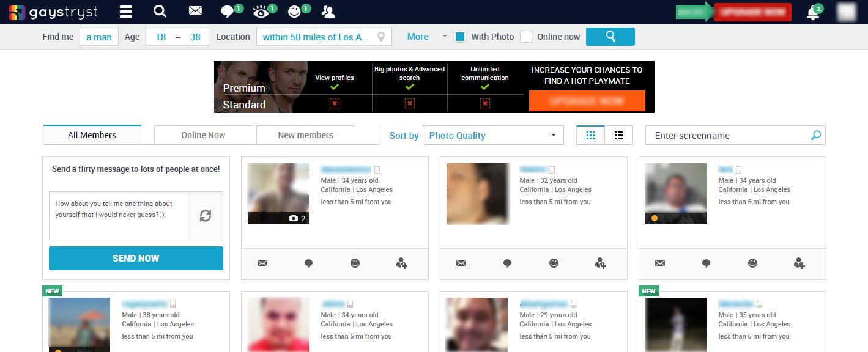Uncheck the With Photo checkbox
This screenshot has height=352, width=868.
point(460,37)
